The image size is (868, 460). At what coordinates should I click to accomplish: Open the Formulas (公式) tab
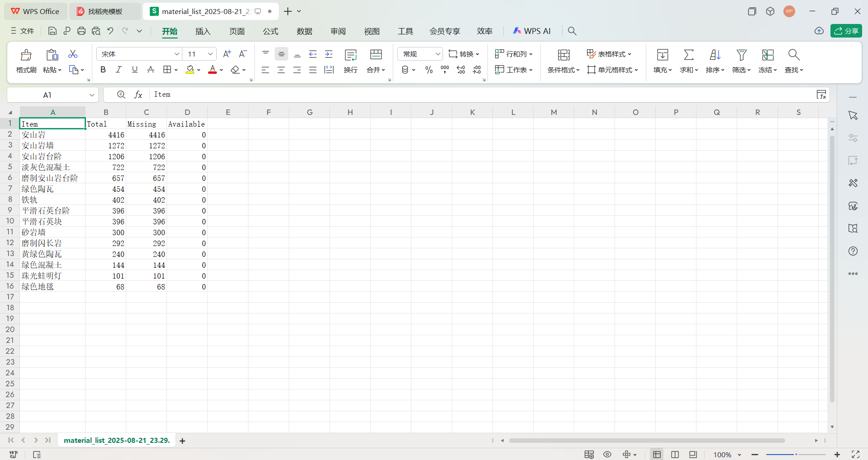coord(271,31)
